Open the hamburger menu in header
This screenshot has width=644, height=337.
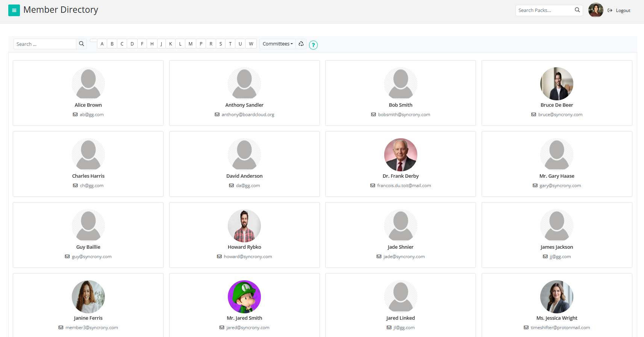coord(14,11)
